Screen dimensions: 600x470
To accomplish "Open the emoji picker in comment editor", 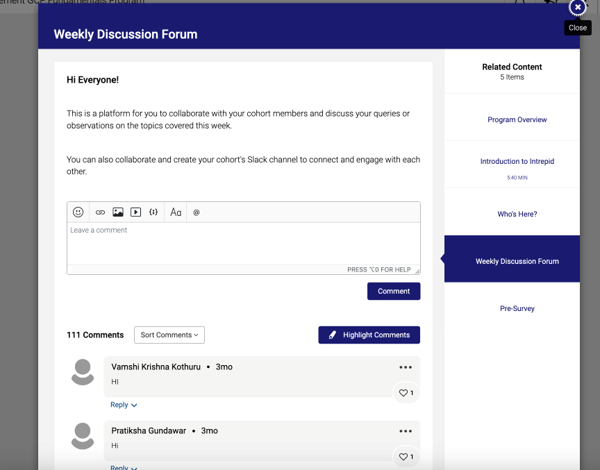I will [x=78, y=212].
